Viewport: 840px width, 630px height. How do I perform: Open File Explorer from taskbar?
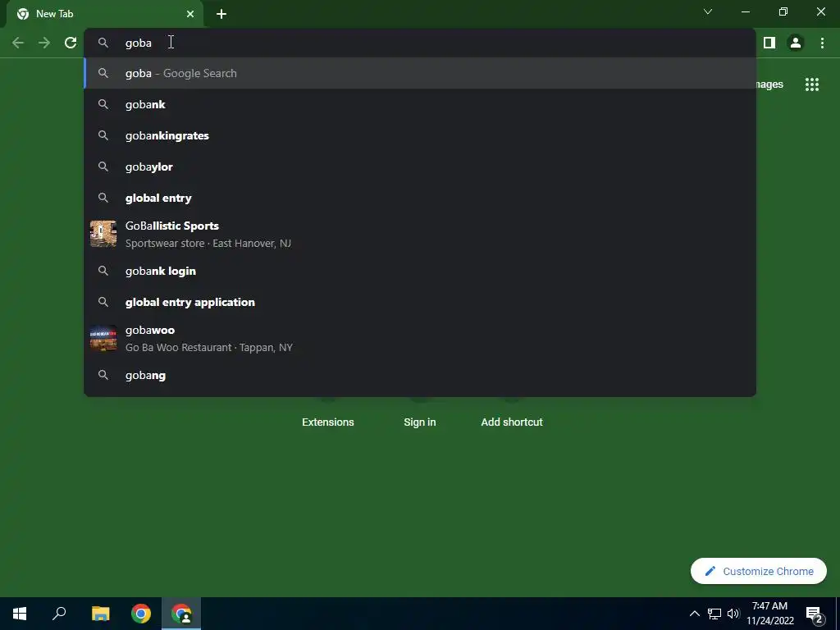pos(100,614)
